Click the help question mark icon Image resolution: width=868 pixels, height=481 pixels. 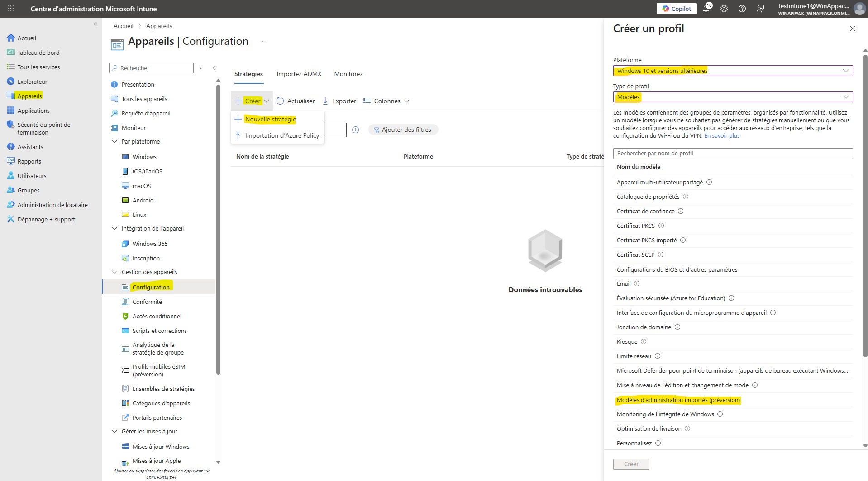[x=742, y=8]
